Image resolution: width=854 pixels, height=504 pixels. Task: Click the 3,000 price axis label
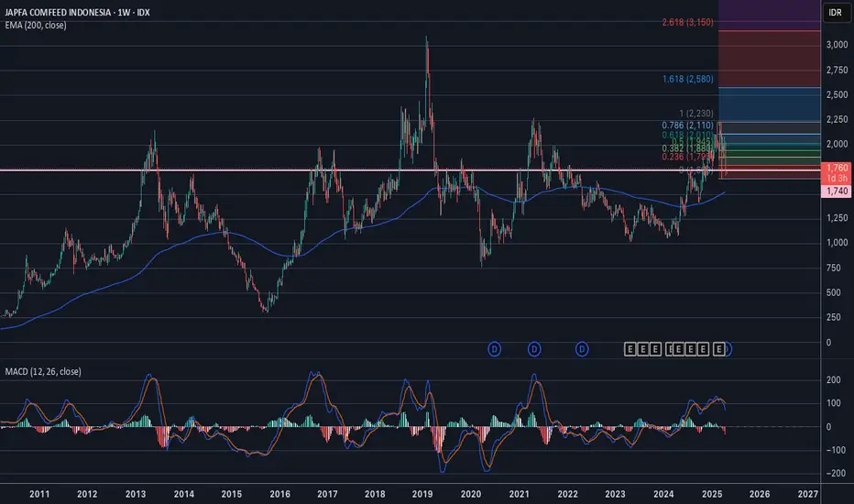pos(837,45)
